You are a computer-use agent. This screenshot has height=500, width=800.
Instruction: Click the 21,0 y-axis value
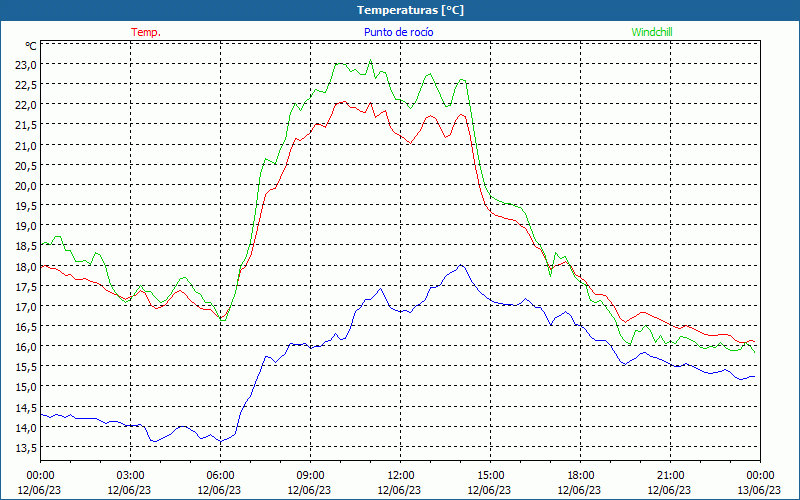point(27,145)
